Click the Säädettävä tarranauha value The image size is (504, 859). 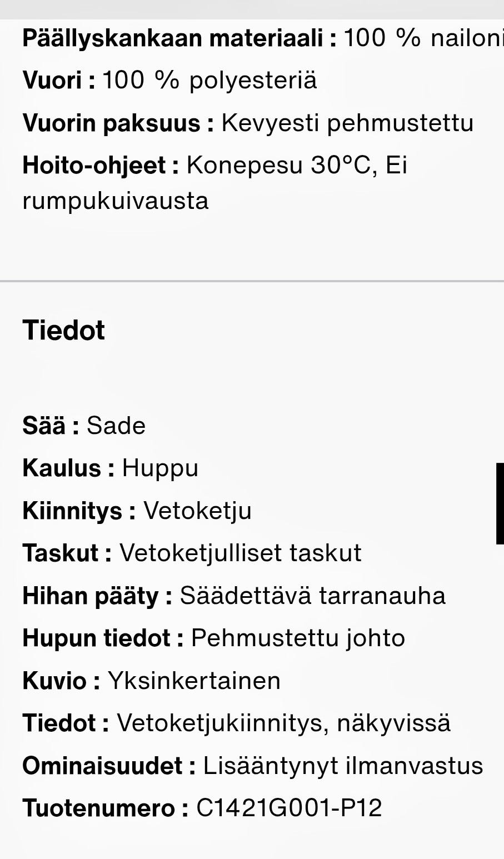pos(312,596)
